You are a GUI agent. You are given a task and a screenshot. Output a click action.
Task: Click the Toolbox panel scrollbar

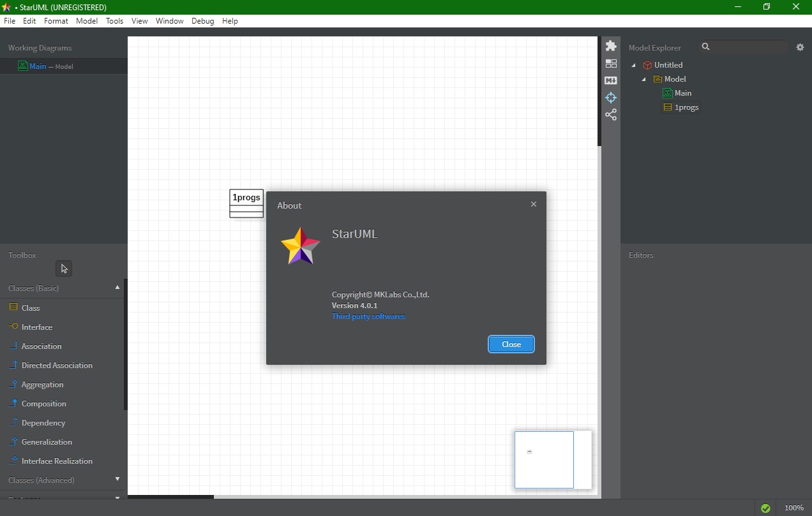(126, 344)
